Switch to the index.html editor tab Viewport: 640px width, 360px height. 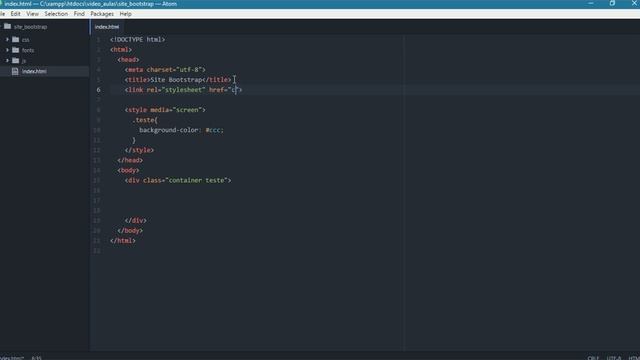107,27
